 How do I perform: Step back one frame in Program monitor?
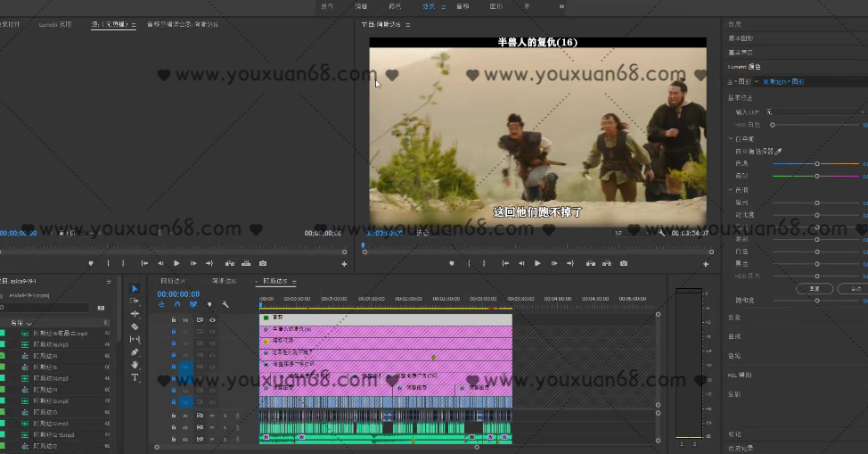click(x=521, y=264)
